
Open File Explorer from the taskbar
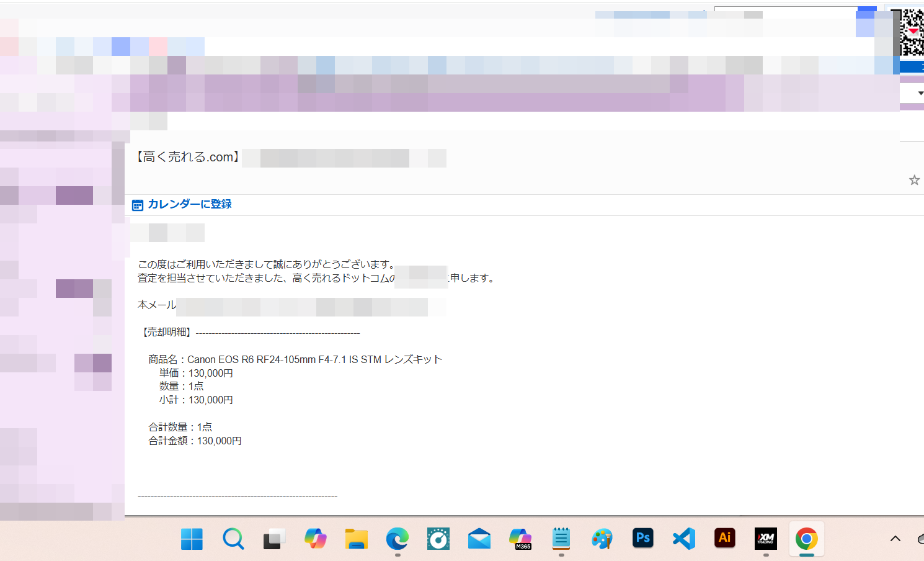(356, 539)
